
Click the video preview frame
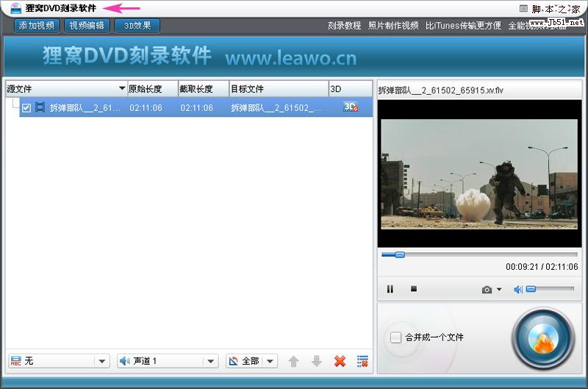[x=479, y=174]
